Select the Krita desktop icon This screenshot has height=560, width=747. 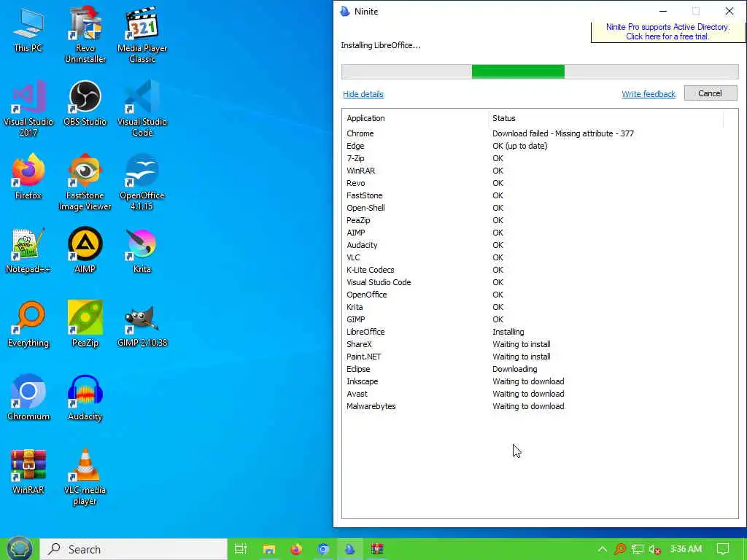142,251
